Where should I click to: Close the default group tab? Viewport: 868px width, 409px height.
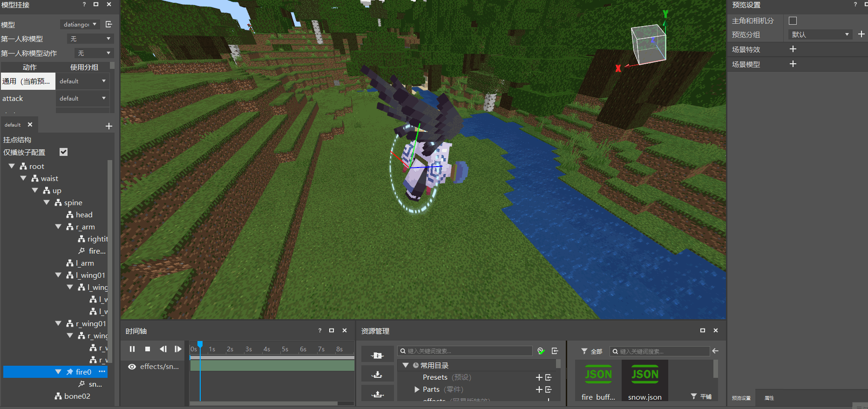(x=30, y=125)
